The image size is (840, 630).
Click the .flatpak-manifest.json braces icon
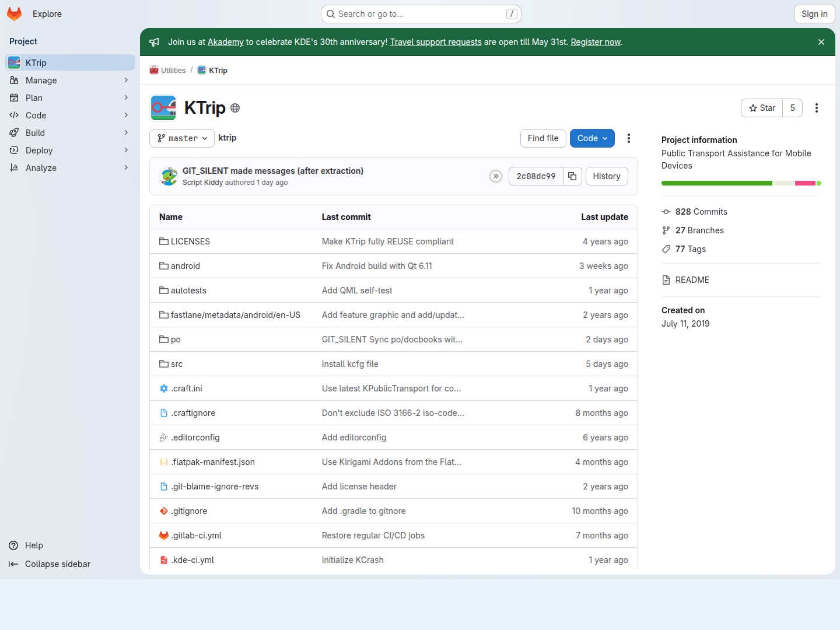(164, 462)
